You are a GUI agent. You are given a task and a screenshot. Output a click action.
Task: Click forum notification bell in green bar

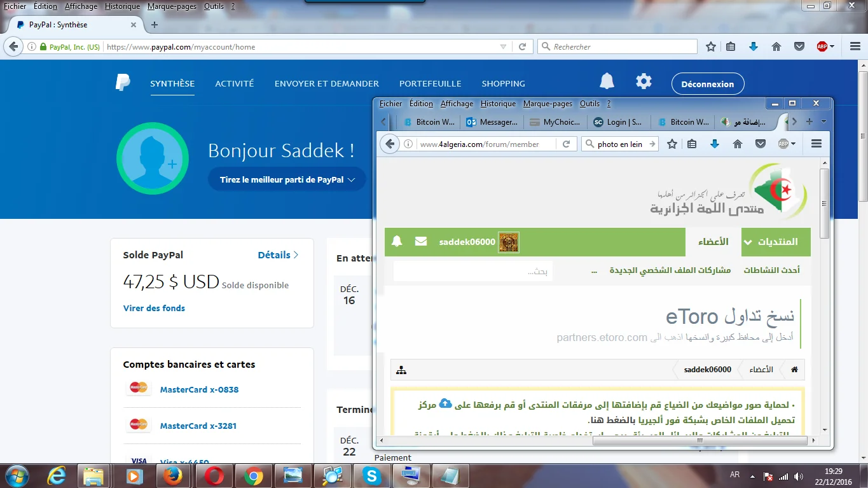397,242
